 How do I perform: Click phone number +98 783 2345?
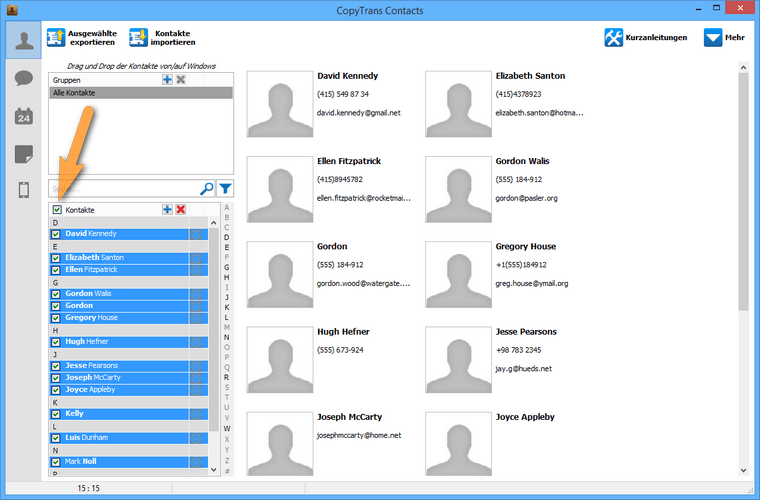(x=518, y=350)
